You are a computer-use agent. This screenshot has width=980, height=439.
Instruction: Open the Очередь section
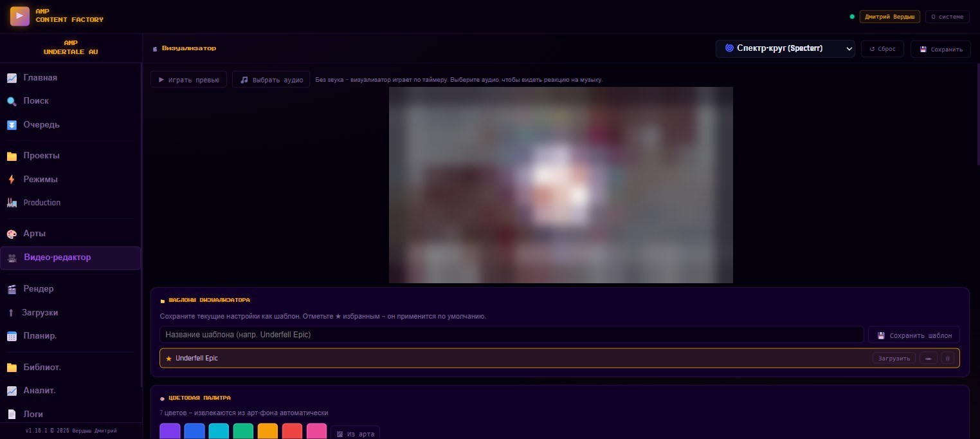pos(71,125)
